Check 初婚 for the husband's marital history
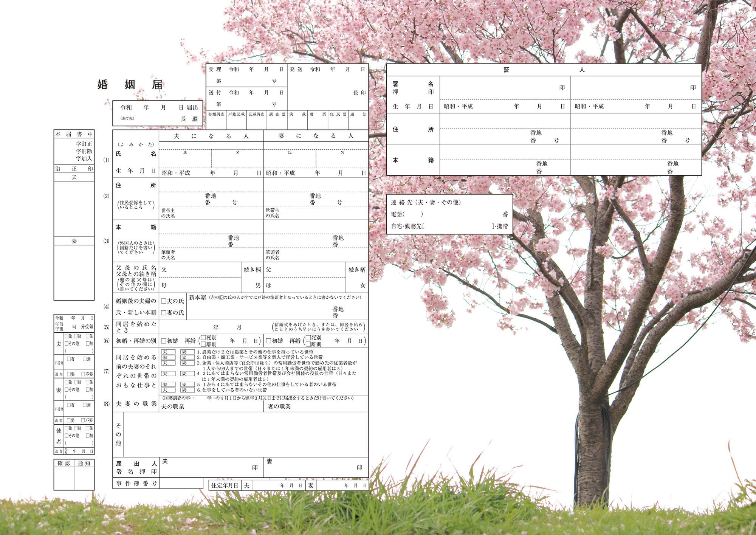 pos(163,340)
